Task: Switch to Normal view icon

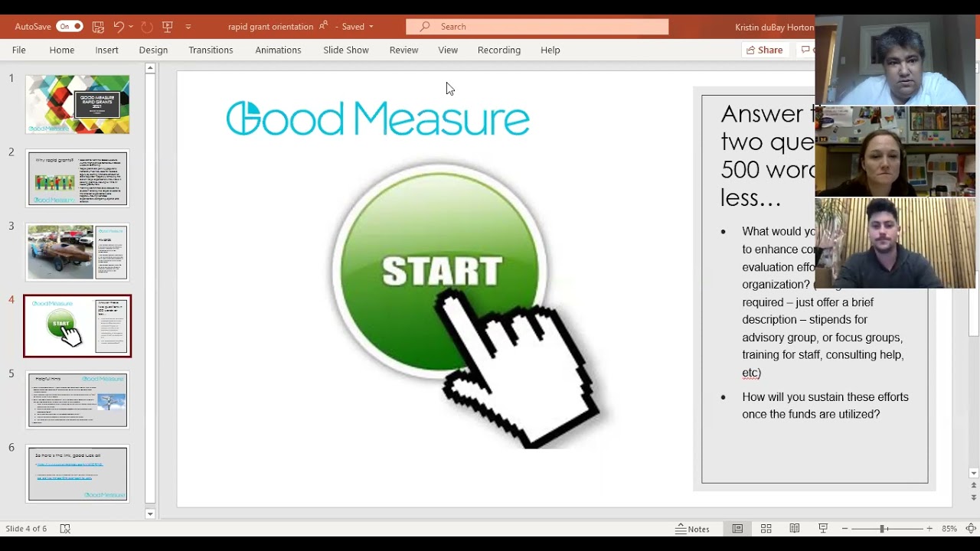Action: tap(737, 529)
